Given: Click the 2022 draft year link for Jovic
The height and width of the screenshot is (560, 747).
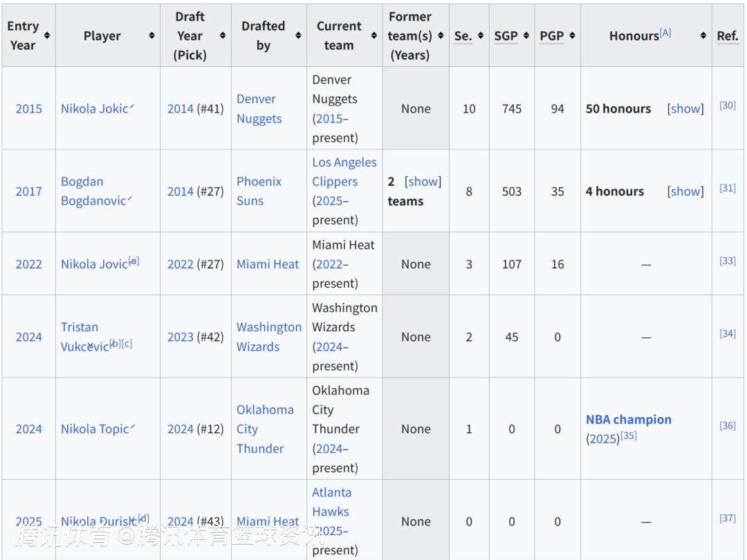Looking at the screenshot, I should point(180,264).
